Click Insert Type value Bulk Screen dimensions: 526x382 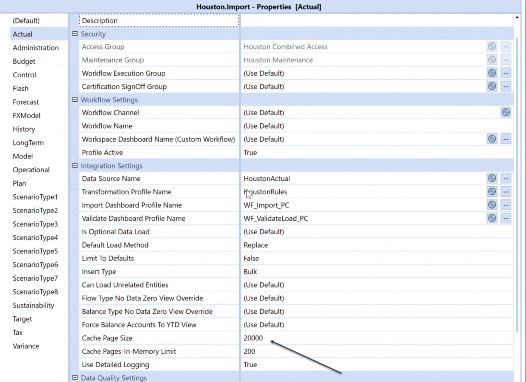[x=250, y=271]
